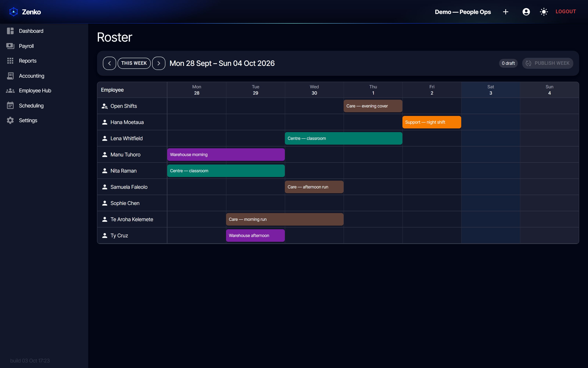Image resolution: width=588 pixels, height=368 pixels.
Task: Open Dashboard menu label
Action: point(31,31)
